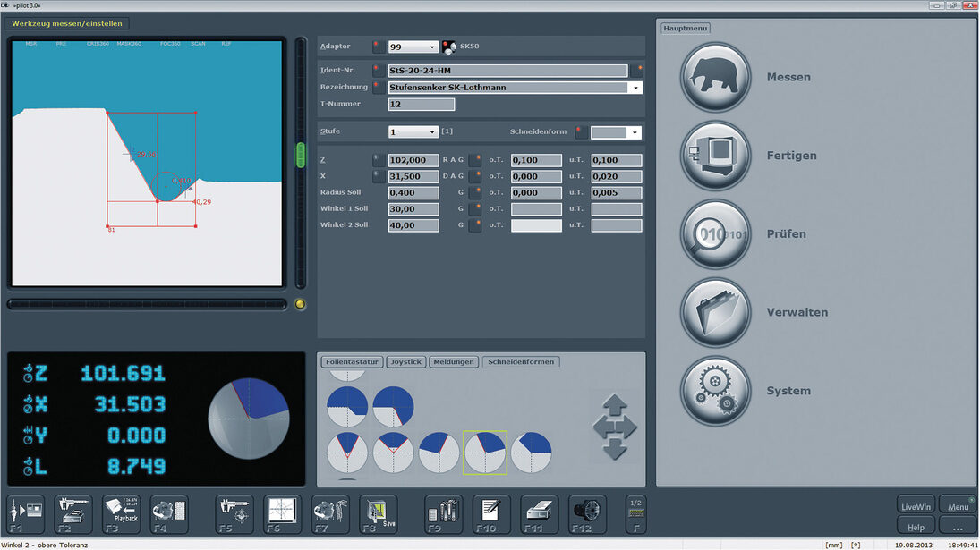Select the F6 crosshair view icon
The height and width of the screenshot is (550, 980).
point(283,515)
